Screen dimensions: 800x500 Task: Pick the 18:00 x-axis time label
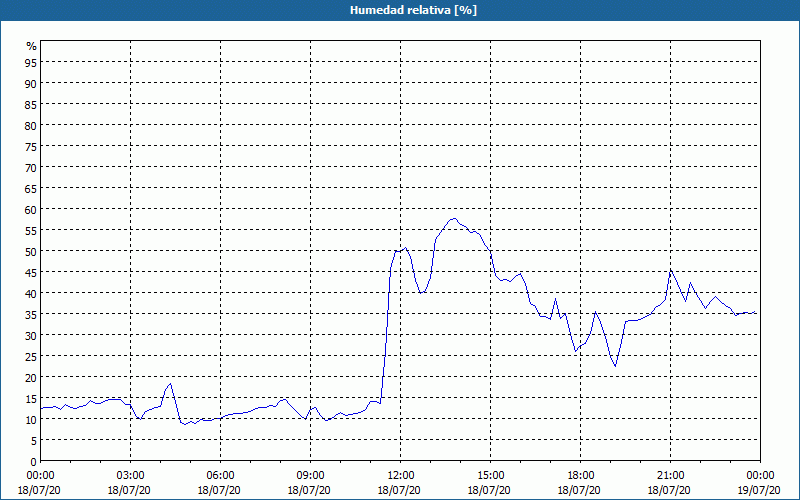pyautogui.click(x=579, y=476)
